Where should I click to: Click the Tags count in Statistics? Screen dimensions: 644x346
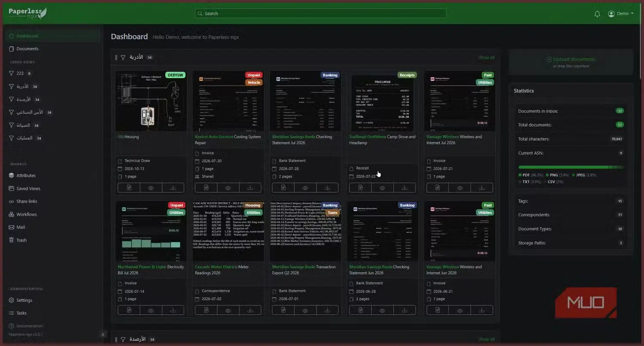tap(620, 201)
